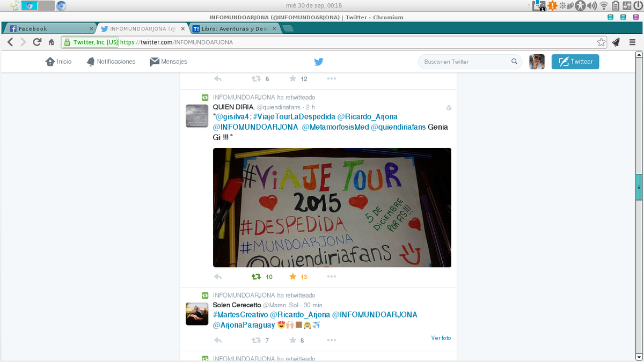Open the Chromium hamburger menu
This screenshot has height=362, width=644.
[633, 42]
